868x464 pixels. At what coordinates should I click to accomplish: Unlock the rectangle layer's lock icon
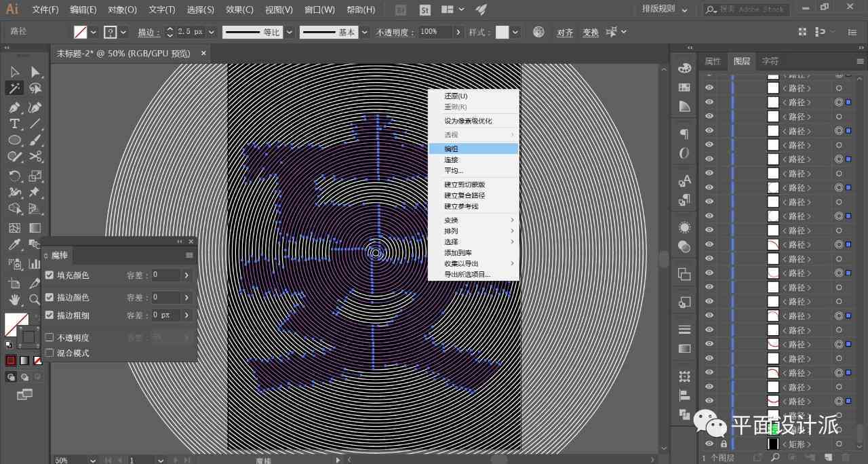click(x=724, y=444)
